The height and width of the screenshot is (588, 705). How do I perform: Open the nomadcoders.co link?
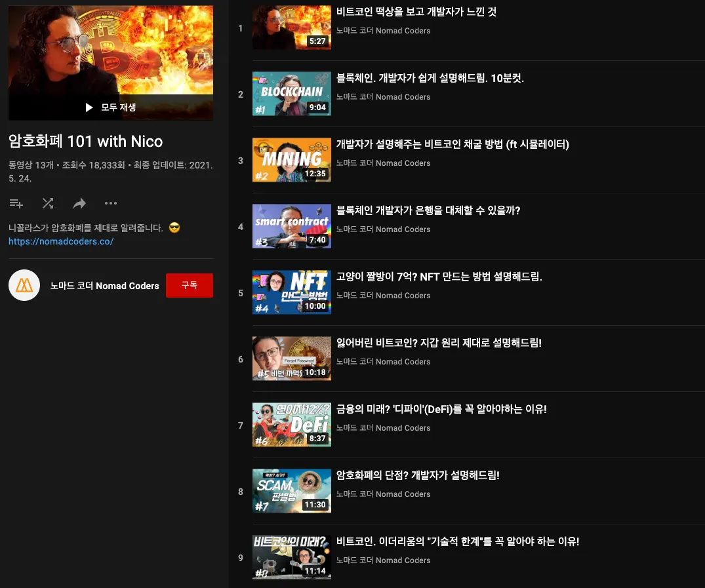(61, 241)
